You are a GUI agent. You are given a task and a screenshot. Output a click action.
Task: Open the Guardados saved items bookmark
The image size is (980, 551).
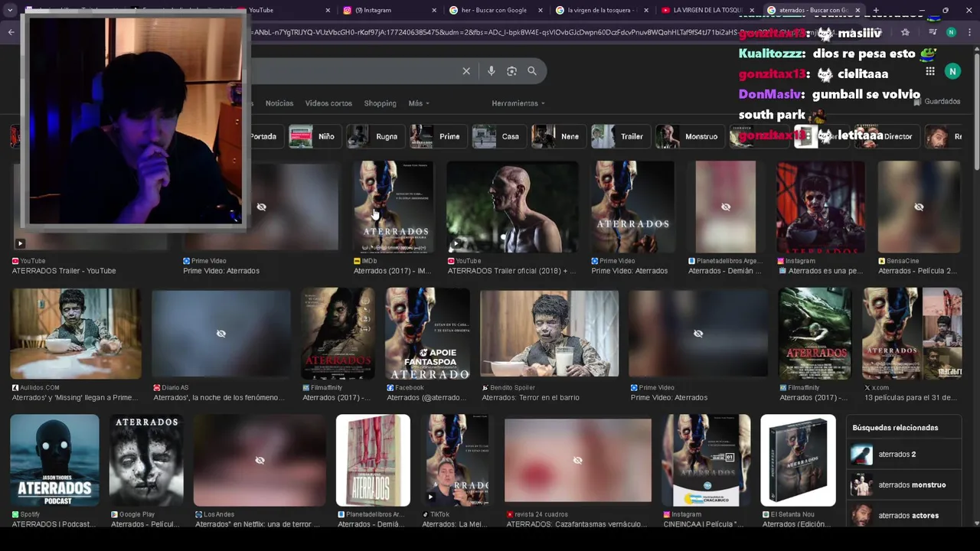(x=936, y=101)
